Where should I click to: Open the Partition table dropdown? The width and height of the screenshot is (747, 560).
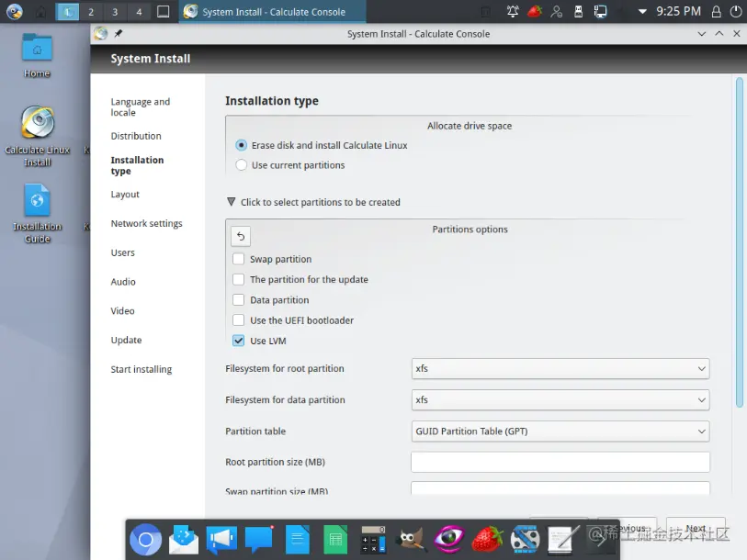click(560, 431)
